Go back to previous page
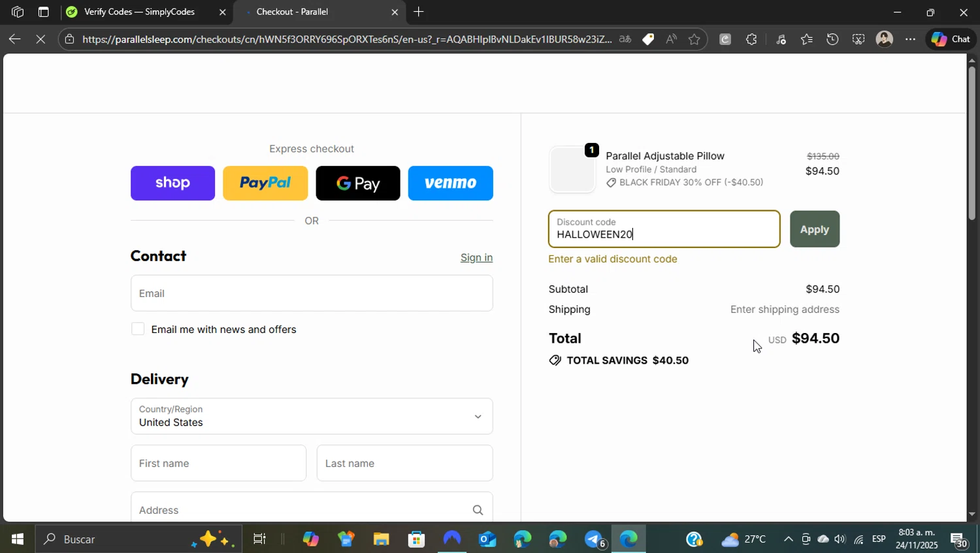Screen dimensions: 980x553 click(14, 39)
